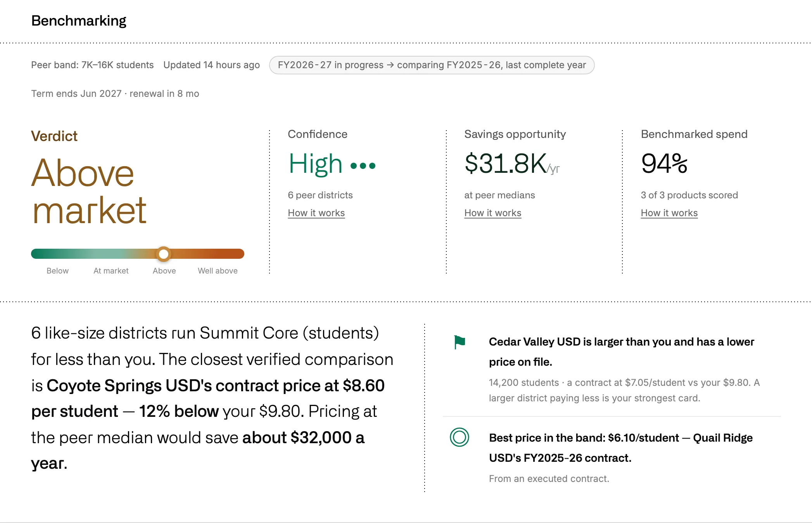Open How it works under Savings opportunity
This screenshot has height=523, width=812.
(493, 213)
